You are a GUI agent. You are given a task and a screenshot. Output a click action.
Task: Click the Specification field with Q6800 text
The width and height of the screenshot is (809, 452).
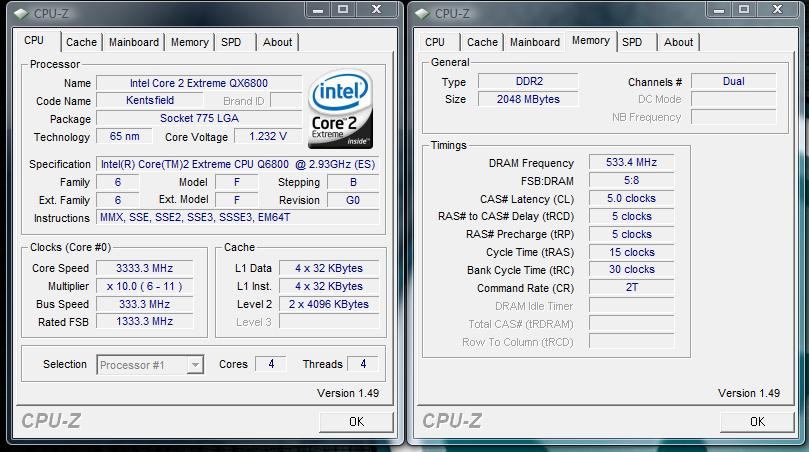click(x=237, y=164)
